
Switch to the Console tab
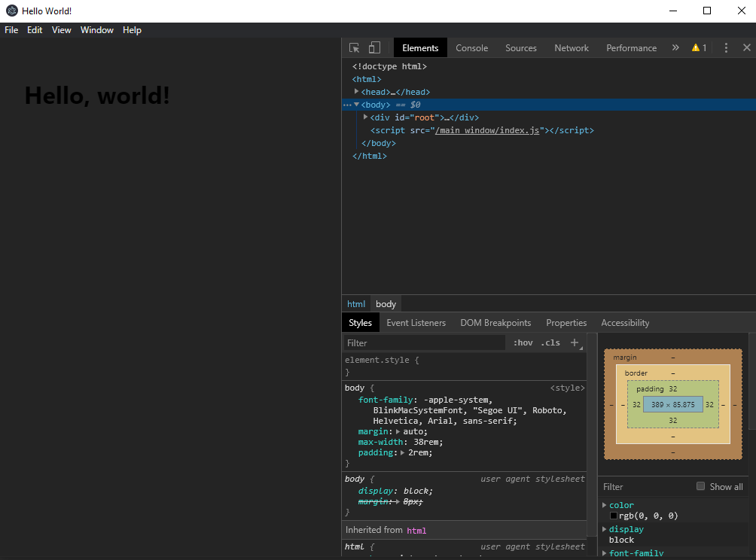pos(472,48)
